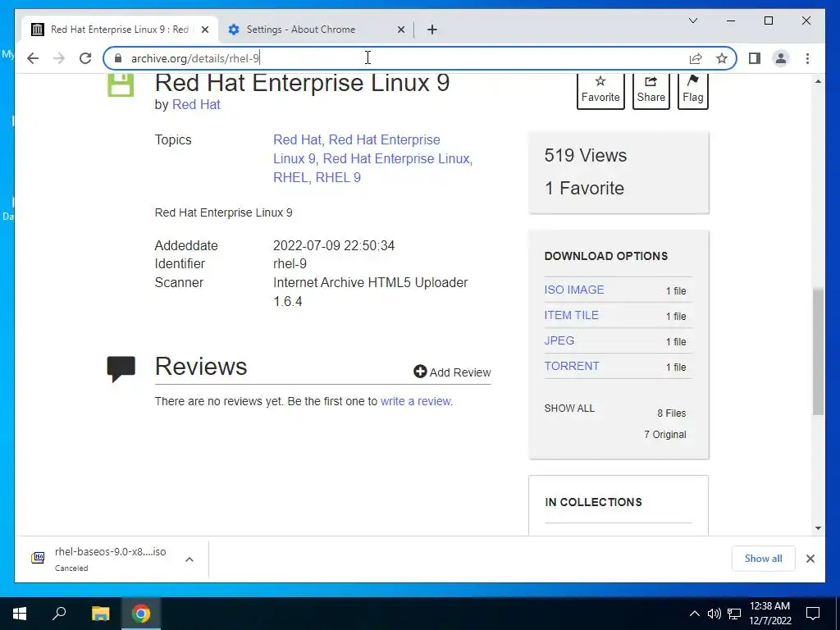Open Windows taskbar search
The image size is (840, 630).
pos(59,614)
